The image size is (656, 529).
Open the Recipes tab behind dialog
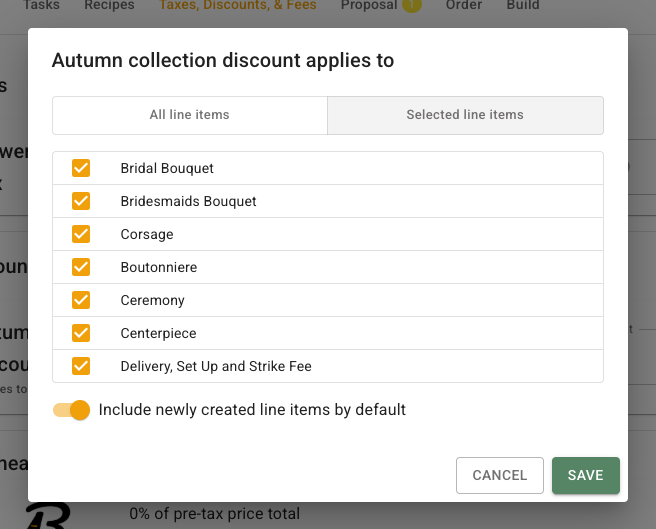pyautogui.click(x=109, y=5)
